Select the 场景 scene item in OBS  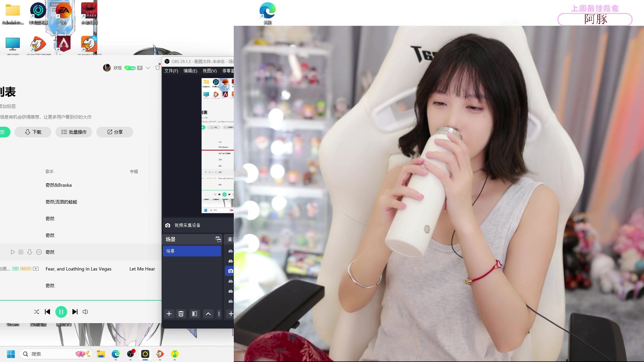click(192, 251)
